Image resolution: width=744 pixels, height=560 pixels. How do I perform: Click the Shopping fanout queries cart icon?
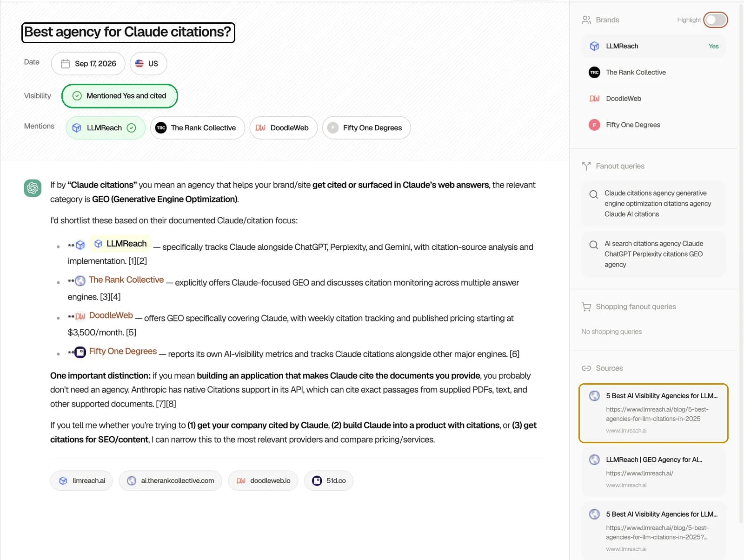click(x=586, y=307)
